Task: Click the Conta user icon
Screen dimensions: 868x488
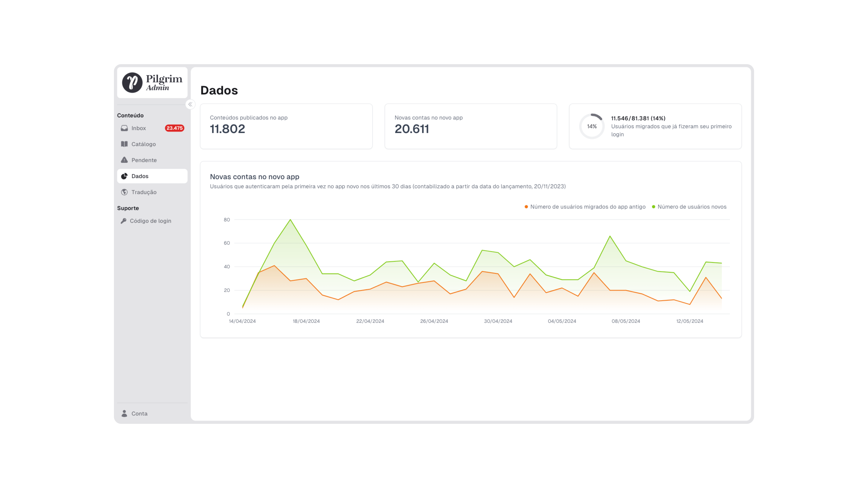Action: point(124,413)
